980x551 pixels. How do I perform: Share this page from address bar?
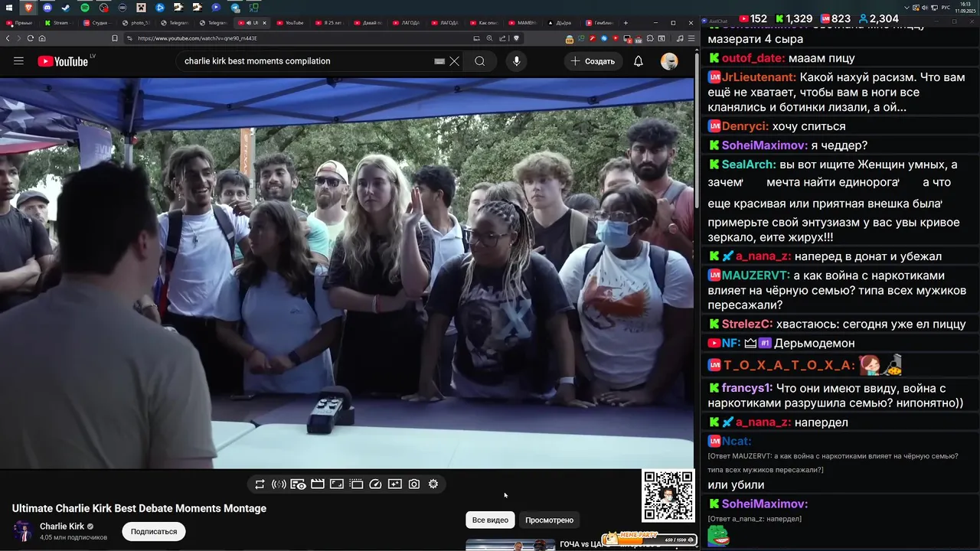[x=501, y=38]
